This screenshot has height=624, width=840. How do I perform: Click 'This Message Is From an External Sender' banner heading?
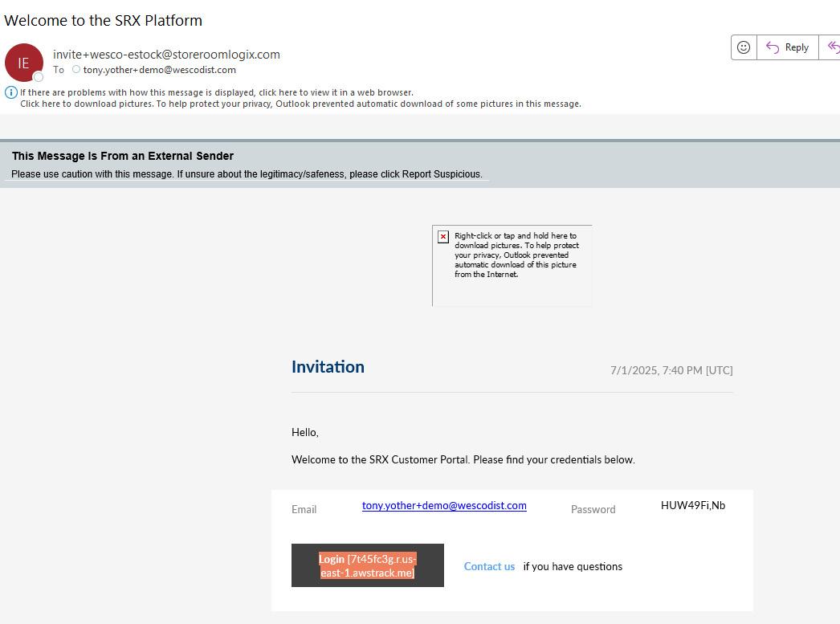(123, 156)
